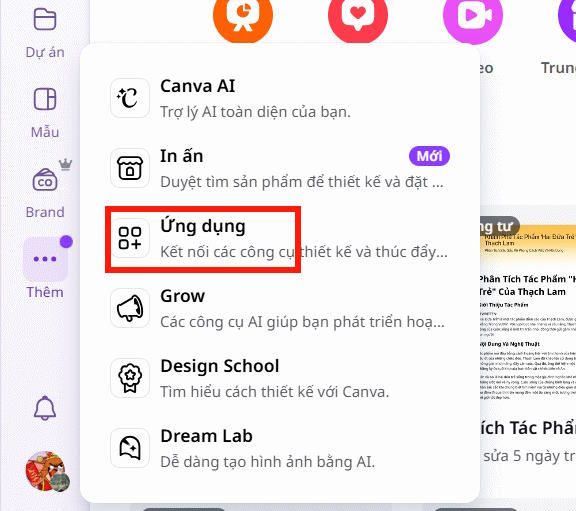
Task: Click the Grow megaphone icon
Action: coord(130,308)
